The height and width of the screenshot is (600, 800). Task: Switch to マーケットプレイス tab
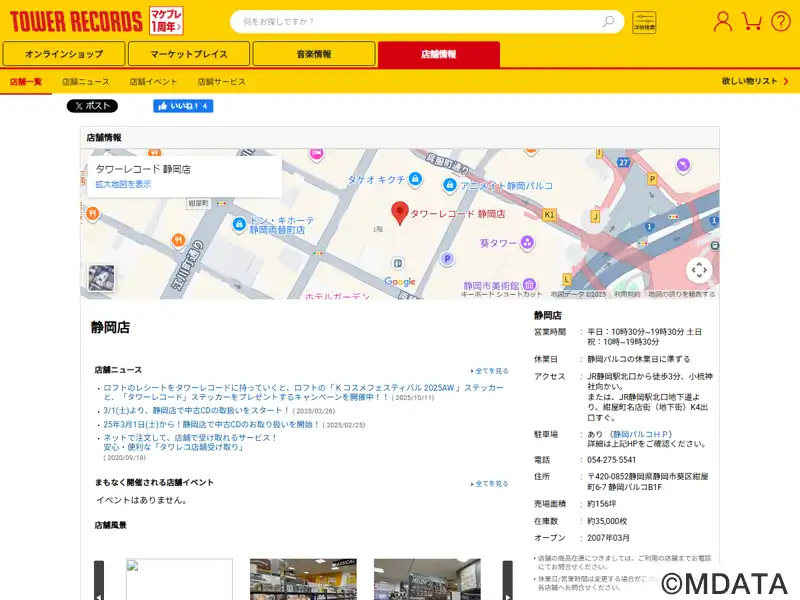[189, 54]
